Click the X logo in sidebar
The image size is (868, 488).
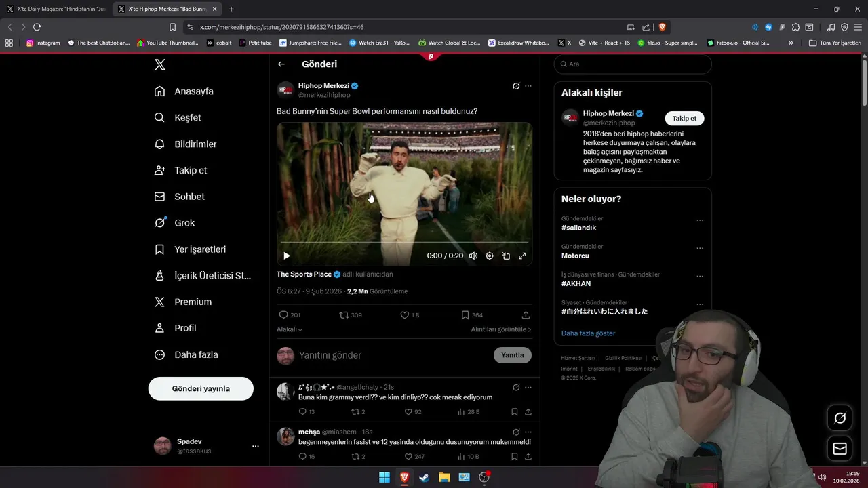(x=159, y=64)
